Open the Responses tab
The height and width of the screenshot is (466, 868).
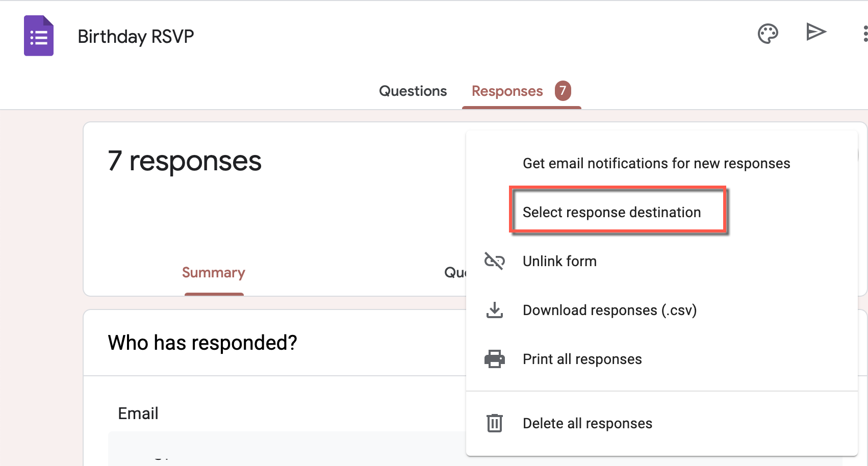tap(507, 91)
